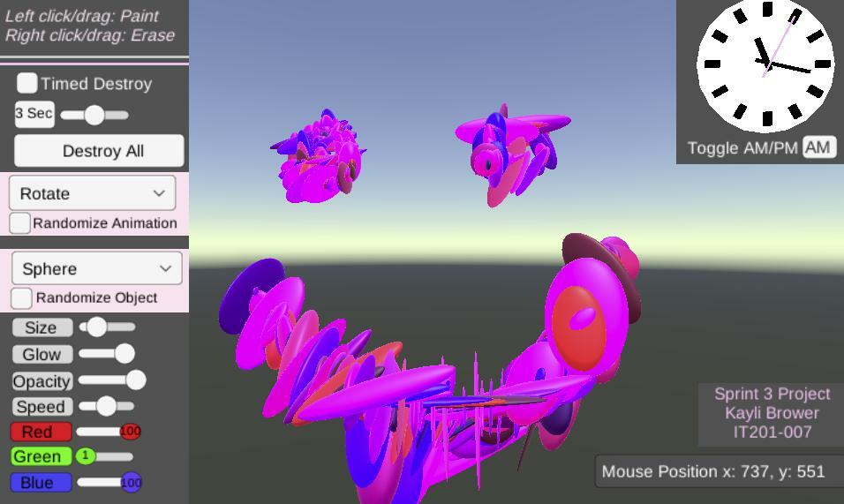This screenshot has width=844, height=504.
Task: Click the Size label button
Action: (42, 327)
